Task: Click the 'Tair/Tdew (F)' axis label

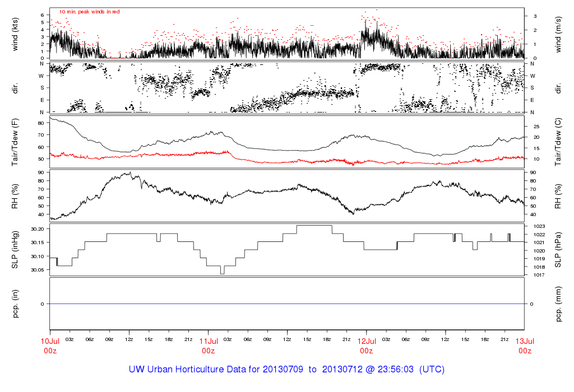Action: [15, 142]
